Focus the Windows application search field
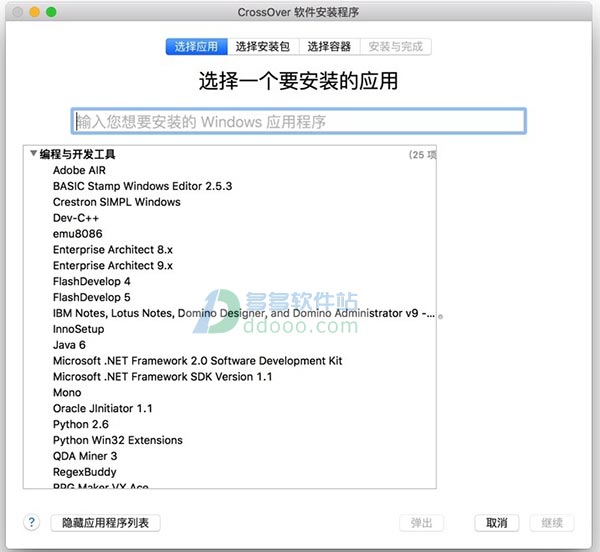 pyautogui.click(x=298, y=121)
